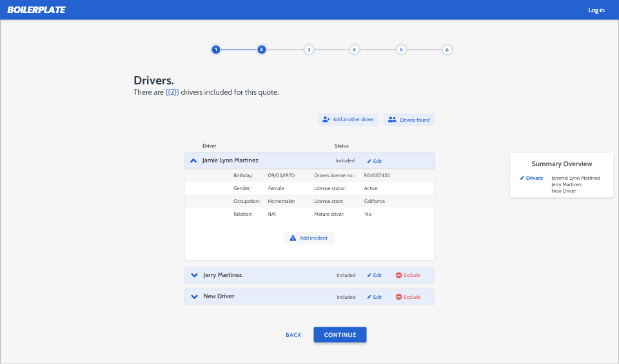619x364 pixels.
Task: Collapse the Jamie Lynn Martinez driver panel
Action: click(193, 160)
